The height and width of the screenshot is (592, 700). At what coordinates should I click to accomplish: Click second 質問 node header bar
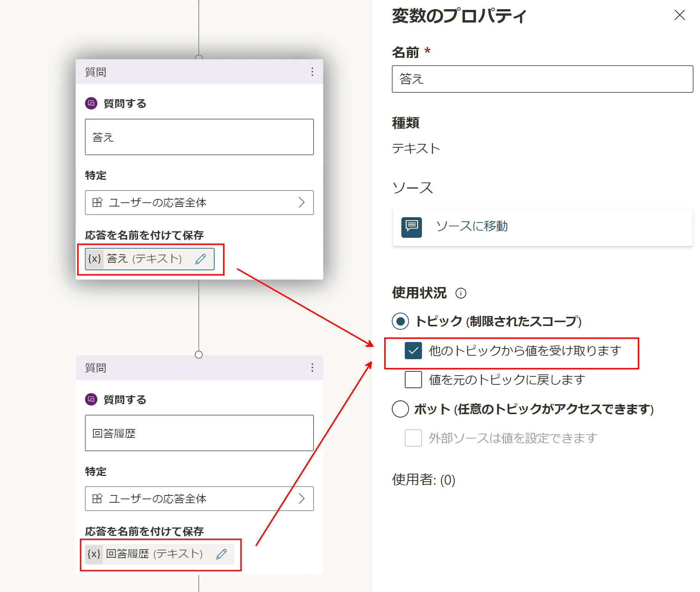(199, 368)
